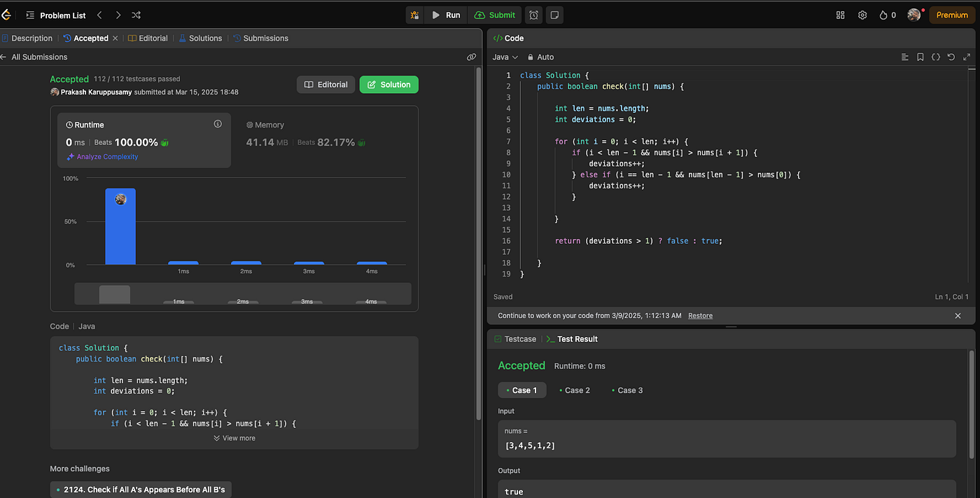Switch to the Submissions tab
This screenshot has width=980, height=498.
[x=260, y=38]
